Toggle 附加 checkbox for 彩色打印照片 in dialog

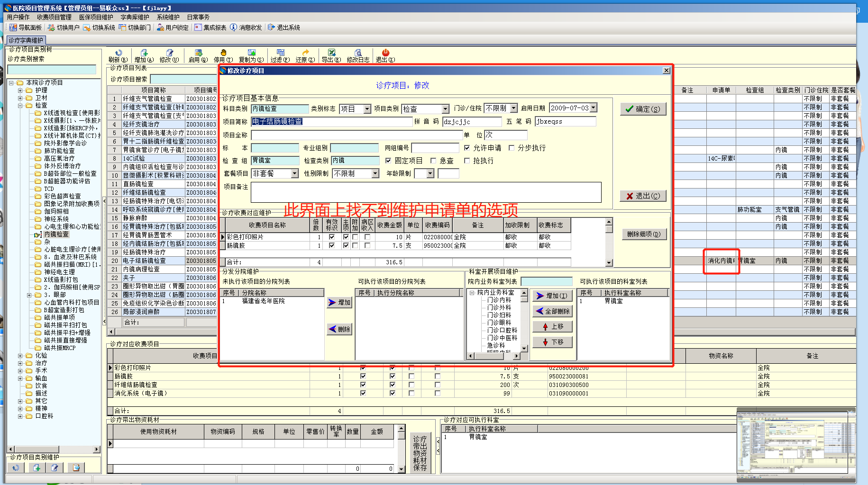click(355, 237)
